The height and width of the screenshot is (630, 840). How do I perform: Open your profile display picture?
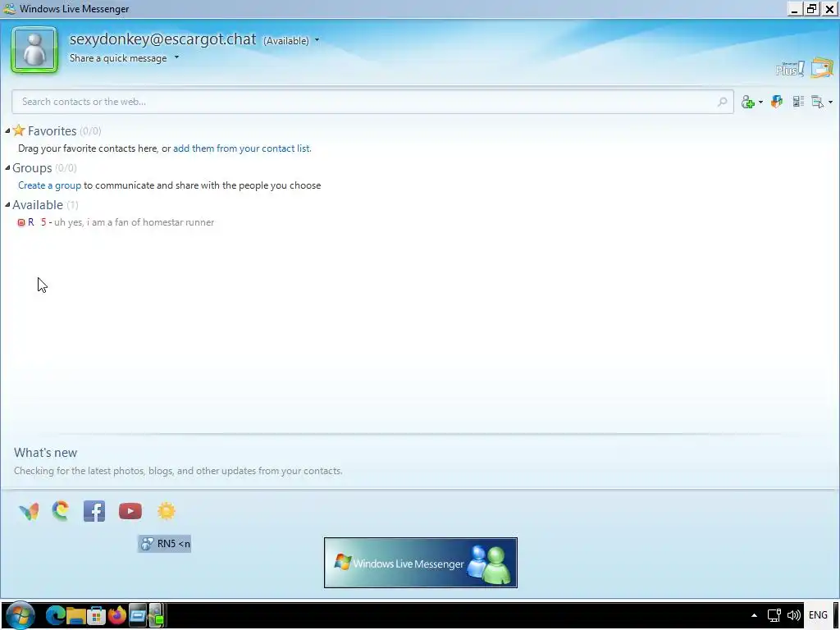(x=34, y=50)
